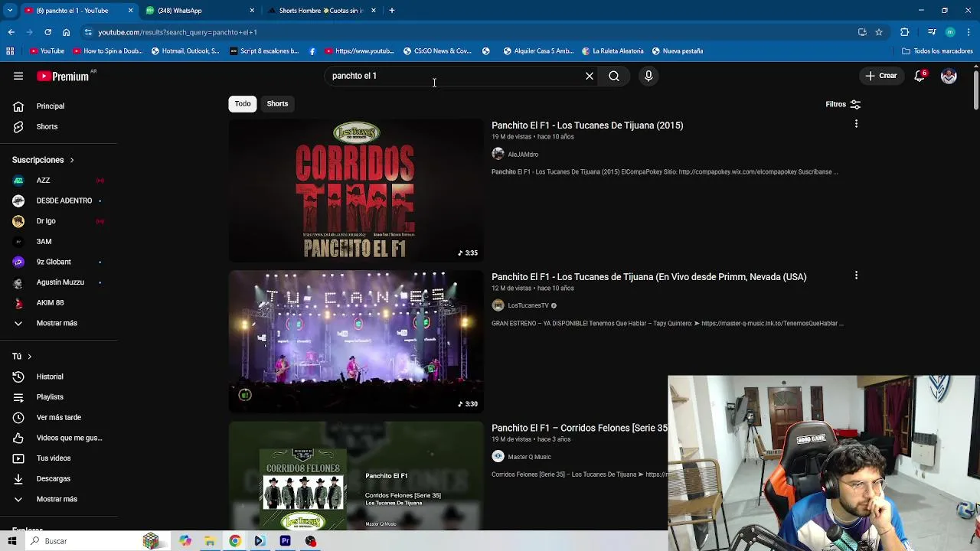
Task: Select the Todo filter chip
Action: 243,103
